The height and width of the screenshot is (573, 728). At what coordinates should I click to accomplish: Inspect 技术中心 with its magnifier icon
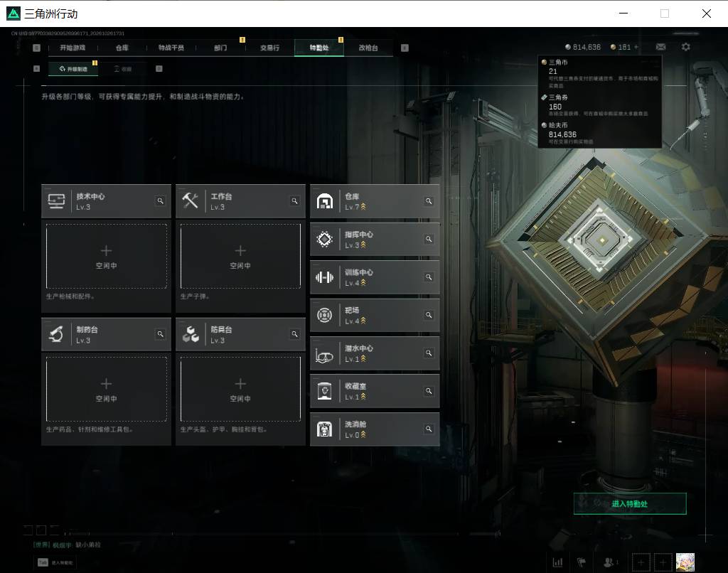160,201
